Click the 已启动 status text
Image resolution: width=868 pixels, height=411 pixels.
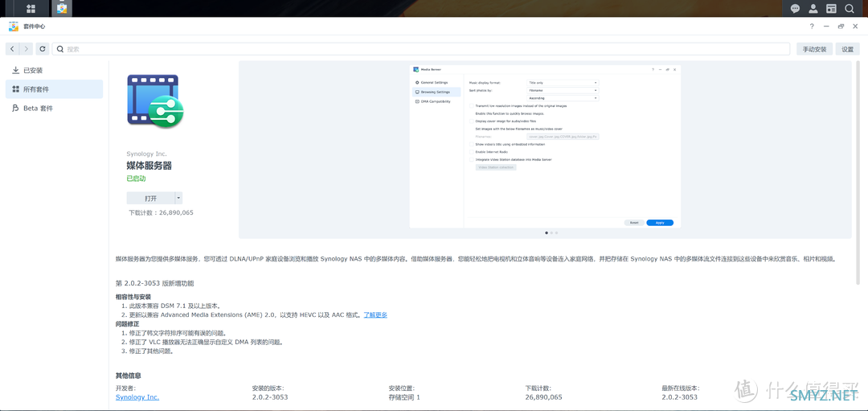136,179
